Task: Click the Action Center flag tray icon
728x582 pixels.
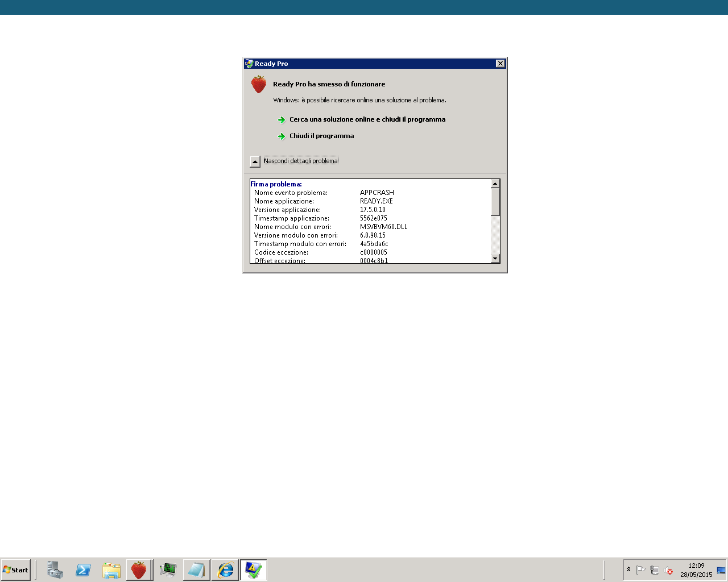Action: (641, 570)
